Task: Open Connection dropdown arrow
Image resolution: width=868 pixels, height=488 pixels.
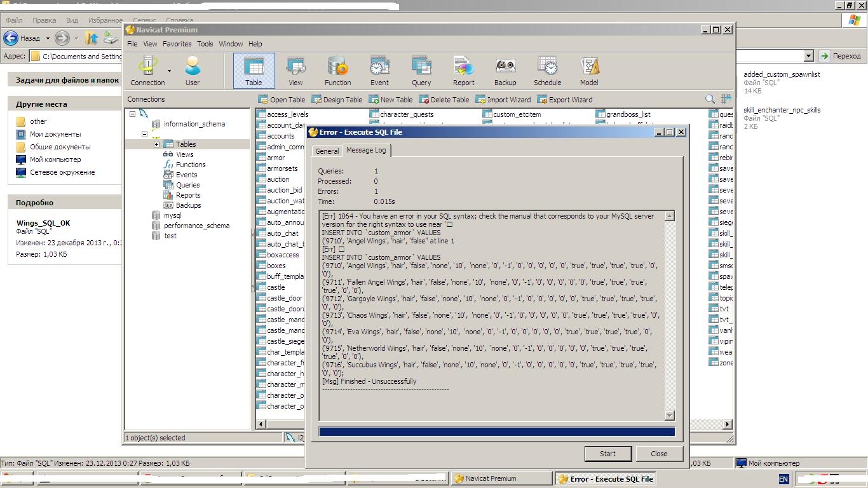Action: (169, 71)
